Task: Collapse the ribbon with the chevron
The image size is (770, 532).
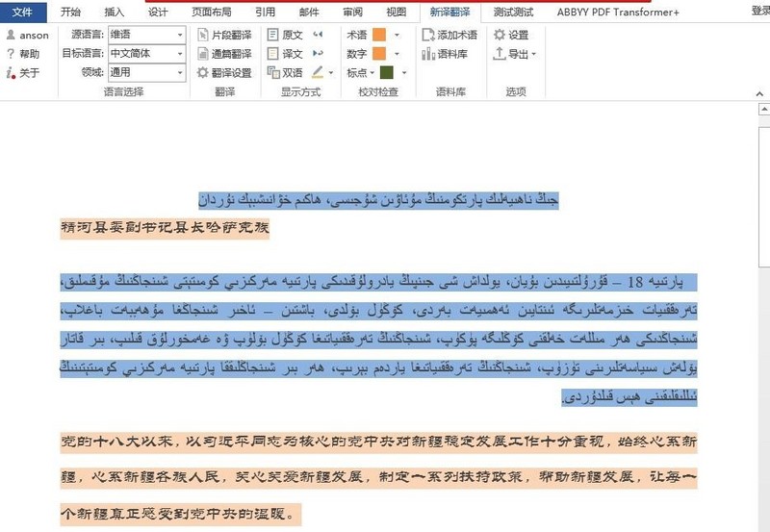Action: pos(759,92)
